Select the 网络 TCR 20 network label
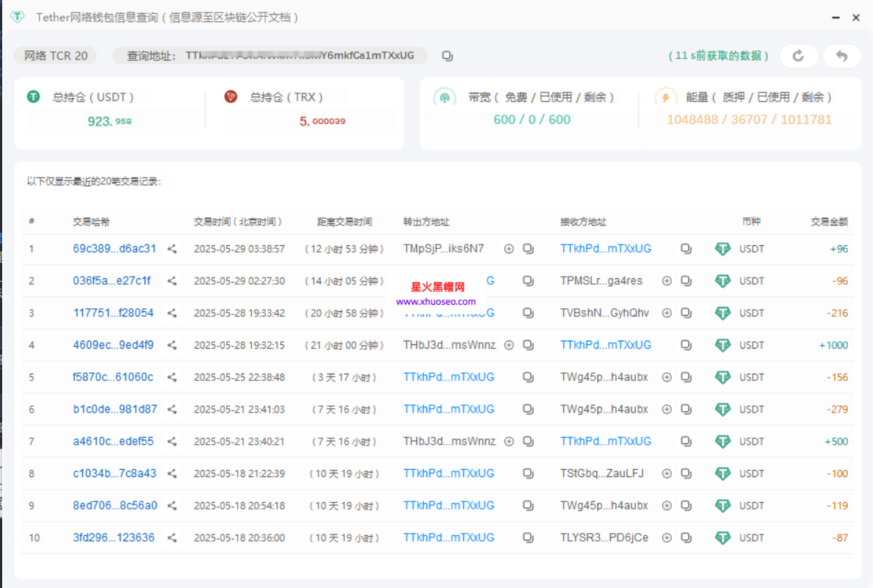The image size is (873, 588). pyautogui.click(x=56, y=56)
